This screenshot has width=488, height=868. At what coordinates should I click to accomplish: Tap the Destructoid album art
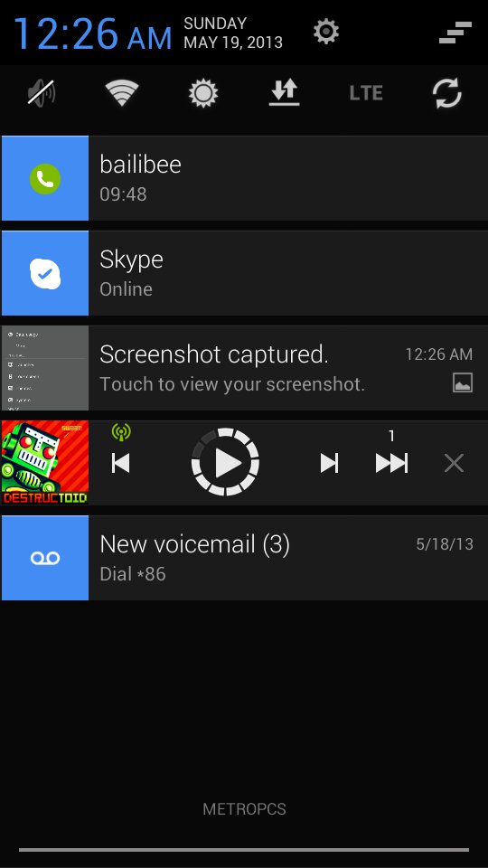click(45, 463)
